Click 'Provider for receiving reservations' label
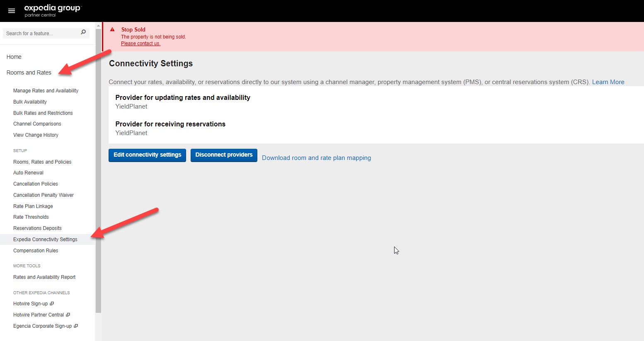Viewport: 644px width, 341px height. [170, 124]
